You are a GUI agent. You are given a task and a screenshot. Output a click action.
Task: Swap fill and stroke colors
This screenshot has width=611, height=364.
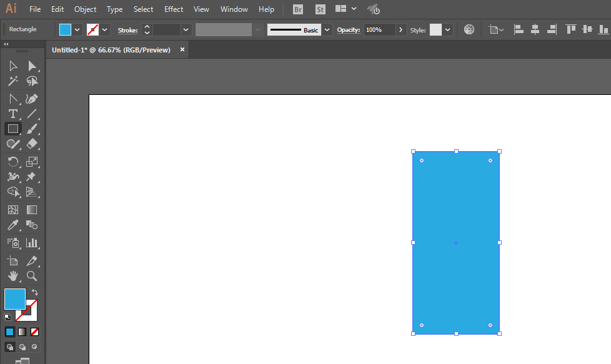(35, 292)
